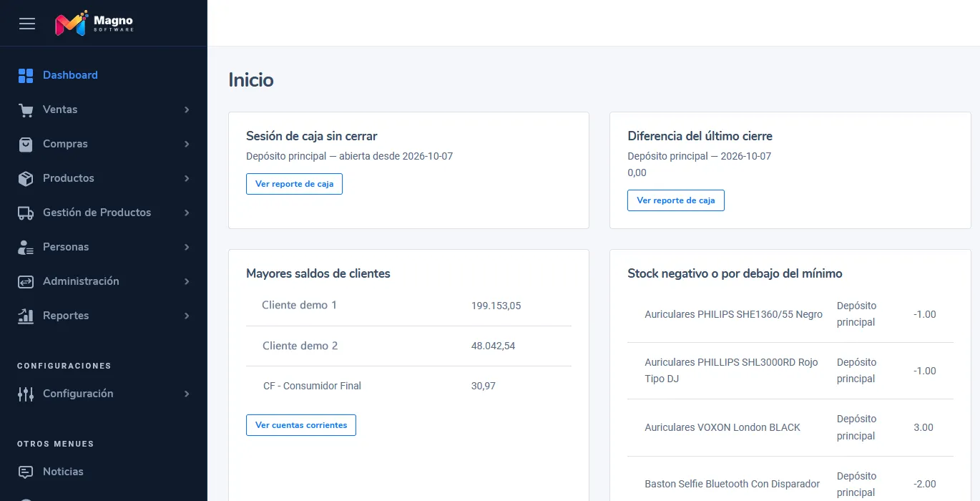Open the Administración menu label

81,281
